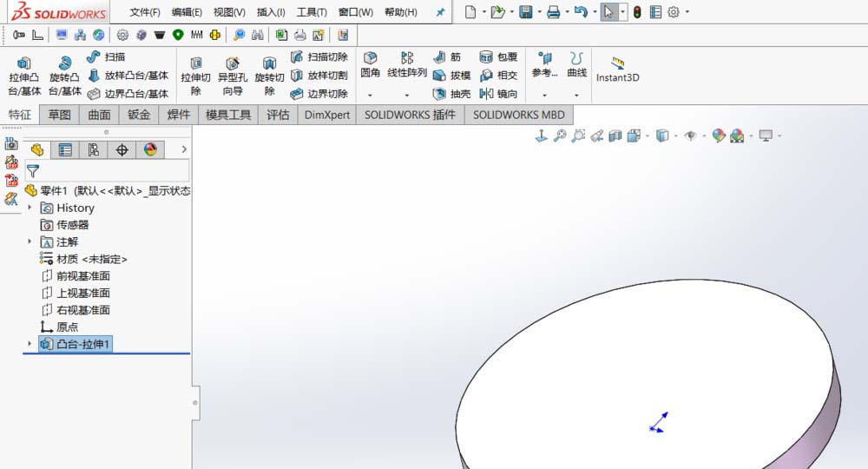Select the Boundary Boss/Base (边界凸台/基体) tool
The width and height of the screenshot is (868, 469).
(x=128, y=94)
